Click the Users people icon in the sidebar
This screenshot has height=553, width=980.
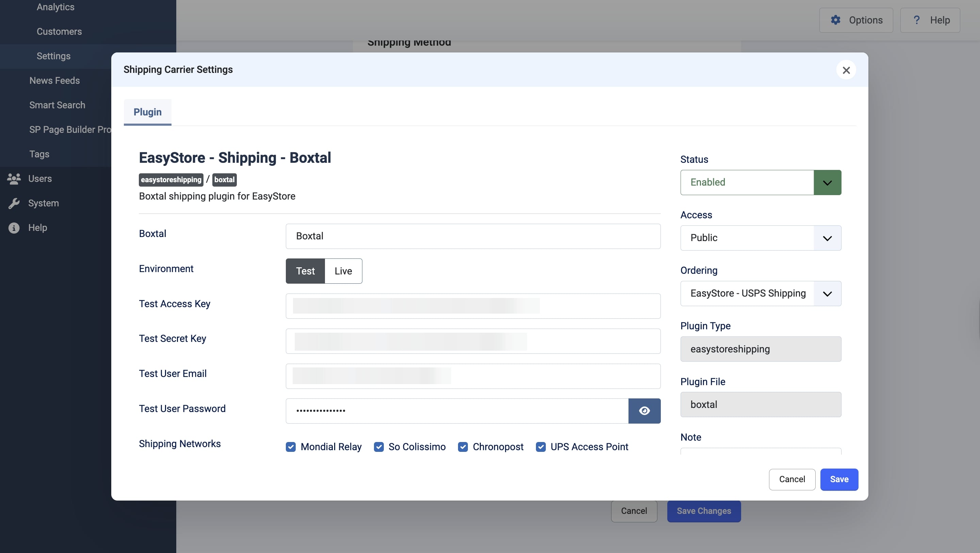[x=14, y=178]
